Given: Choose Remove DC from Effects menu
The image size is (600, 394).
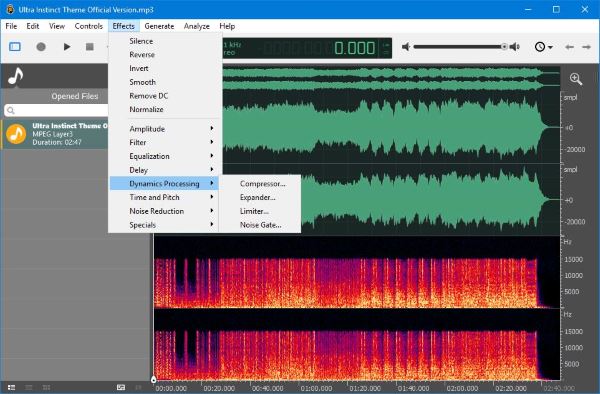Looking at the screenshot, I should click(164, 96).
